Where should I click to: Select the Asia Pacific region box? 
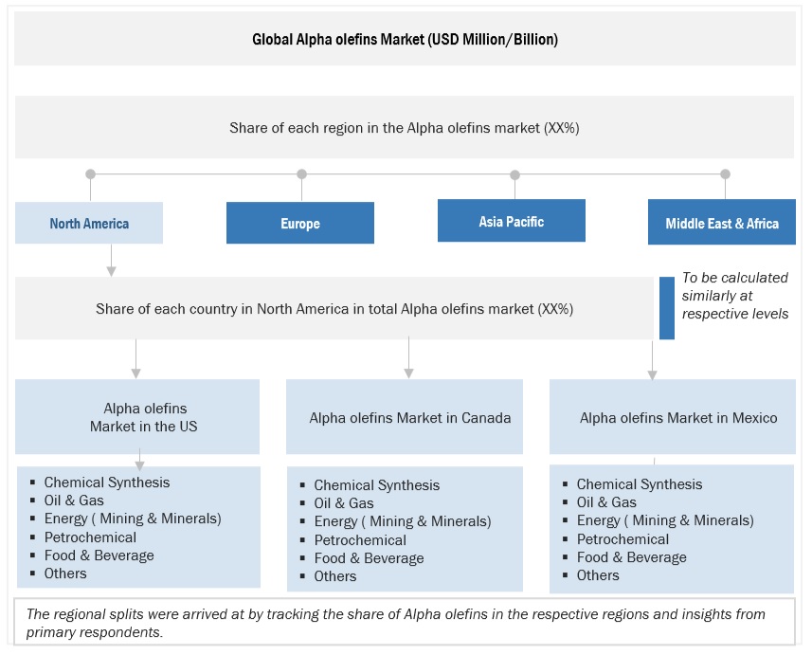(x=512, y=221)
